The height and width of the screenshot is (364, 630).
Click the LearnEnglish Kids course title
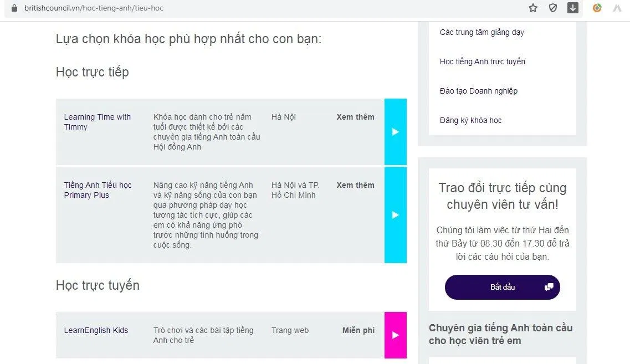96,330
